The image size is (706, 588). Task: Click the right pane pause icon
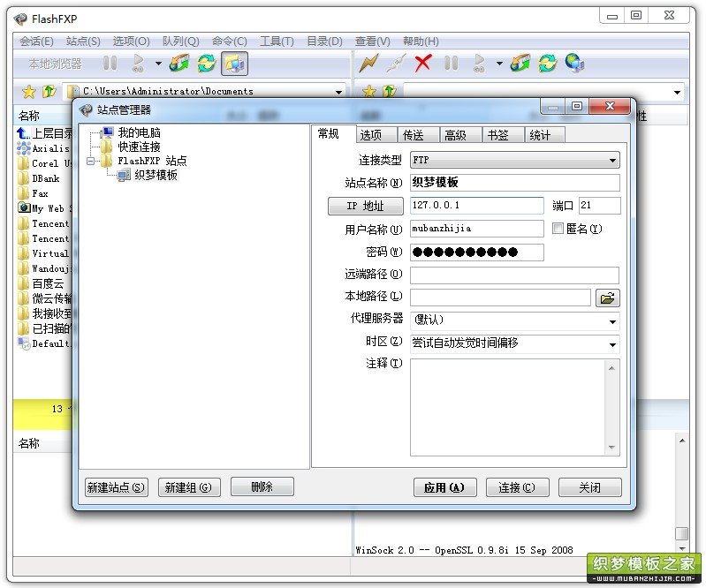(x=452, y=63)
